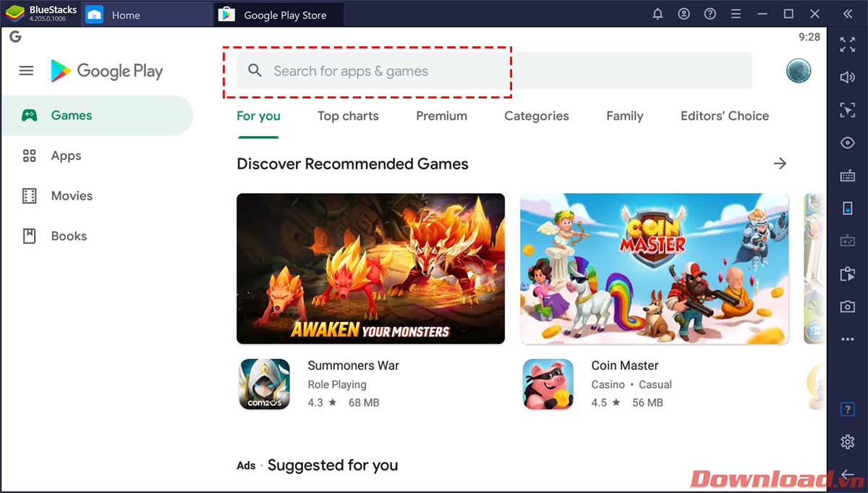Collapse the BlueStacks side toolbar
Image resolution: width=868 pixels, height=493 pixels.
tap(848, 14)
